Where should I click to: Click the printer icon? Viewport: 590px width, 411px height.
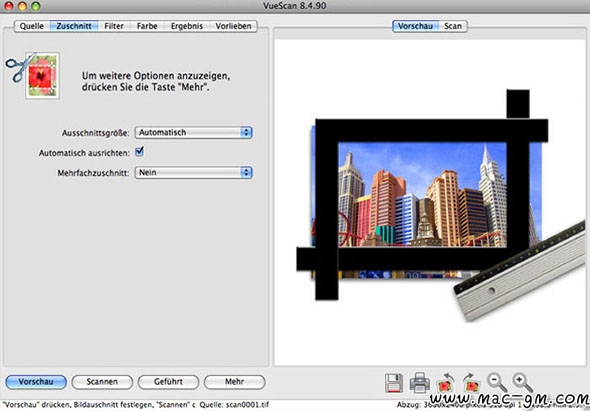pos(420,383)
